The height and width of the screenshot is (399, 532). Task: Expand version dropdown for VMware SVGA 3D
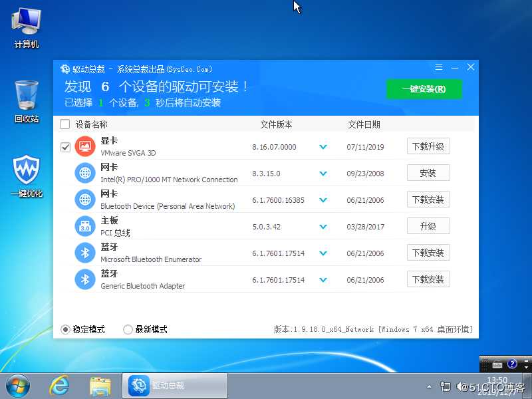[323, 147]
